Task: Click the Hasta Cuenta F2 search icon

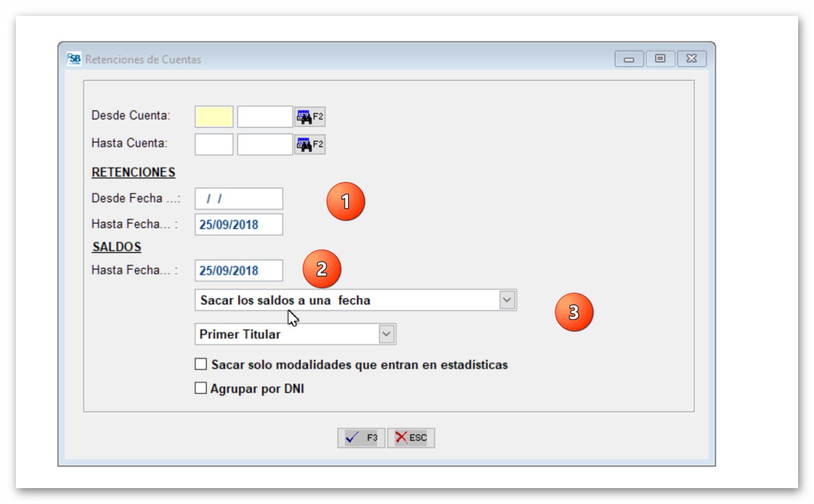Action: pyautogui.click(x=310, y=144)
